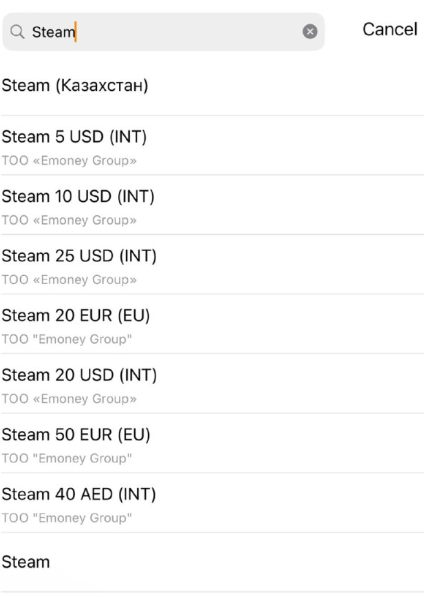Pick Steam 25 USD (INT)
Screen dimensions: 424x597
pyautogui.click(x=212, y=265)
